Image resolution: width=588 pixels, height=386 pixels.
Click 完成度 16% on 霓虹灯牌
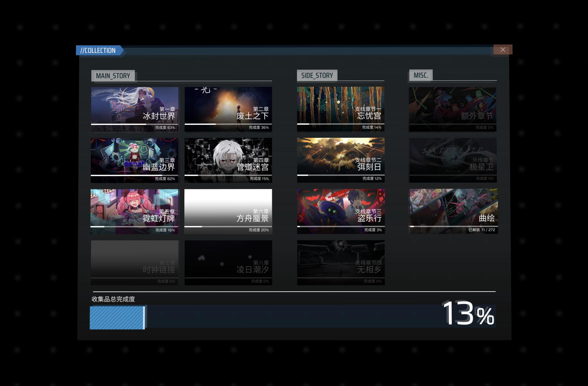coord(165,230)
